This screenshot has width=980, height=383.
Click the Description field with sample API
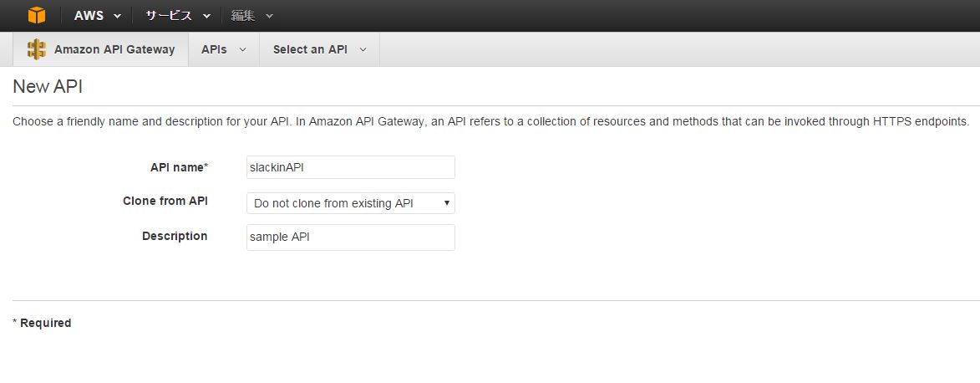[x=350, y=237]
